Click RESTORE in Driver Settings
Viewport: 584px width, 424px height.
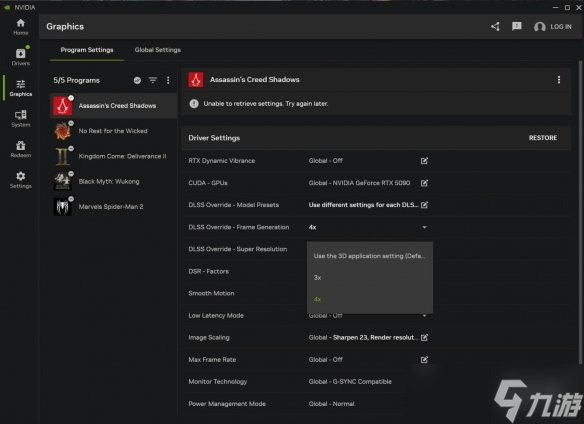tap(543, 138)
